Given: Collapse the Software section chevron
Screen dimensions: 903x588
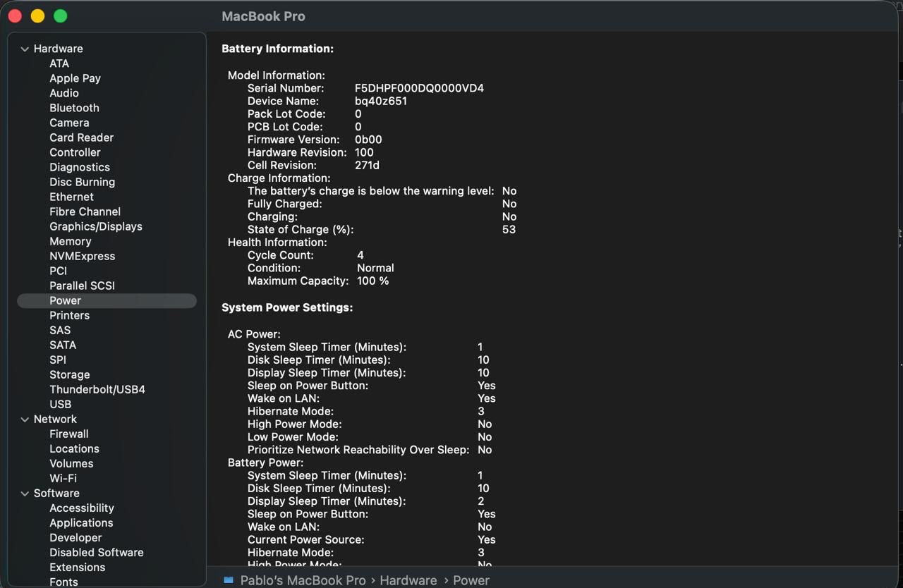Looking at the screenshot, I should (x=25, y=494).
